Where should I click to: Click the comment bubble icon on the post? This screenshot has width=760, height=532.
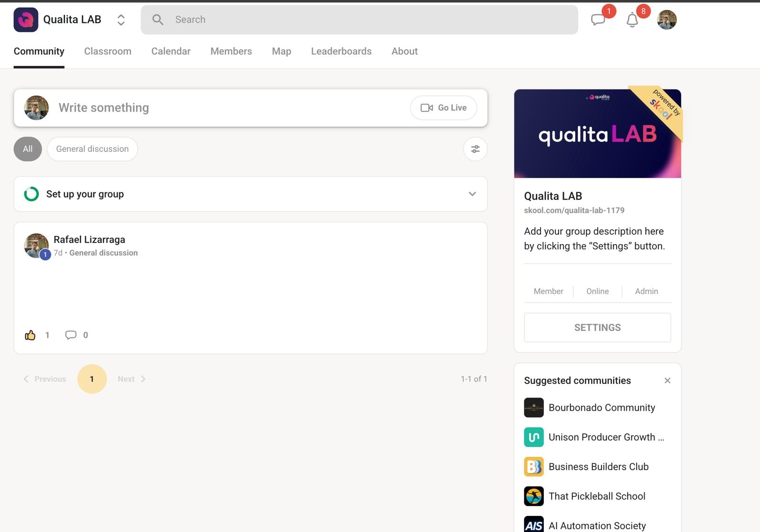(x=71, y=335)
